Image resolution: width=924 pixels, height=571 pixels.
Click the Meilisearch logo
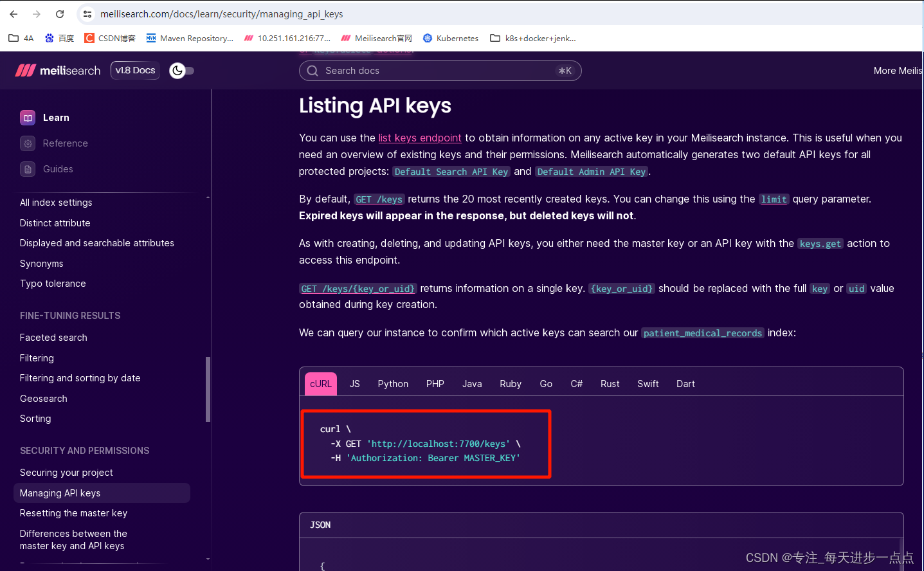pyautogui.click(x=58, y=70)
